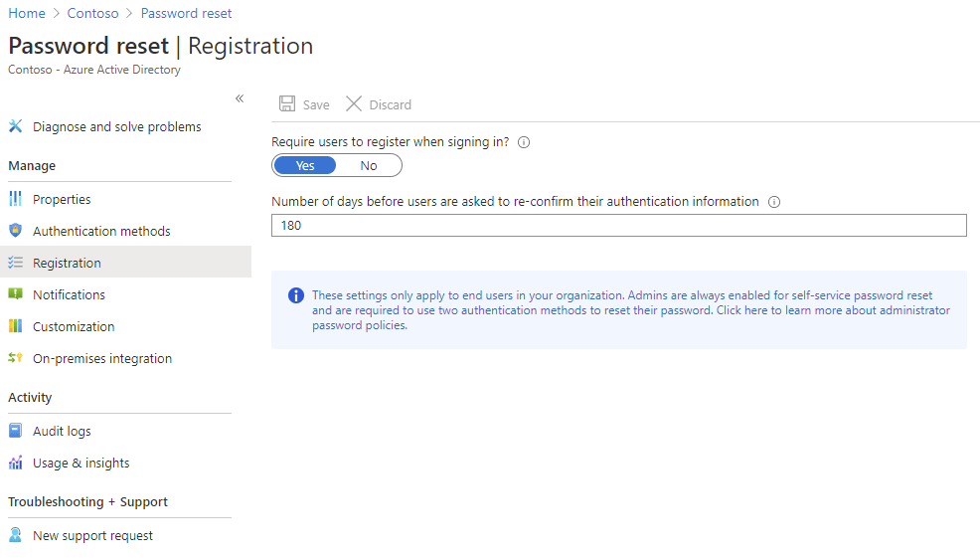Click the Customization icon in sidebar
Screen dimensions: 980x558
point(15,326)
